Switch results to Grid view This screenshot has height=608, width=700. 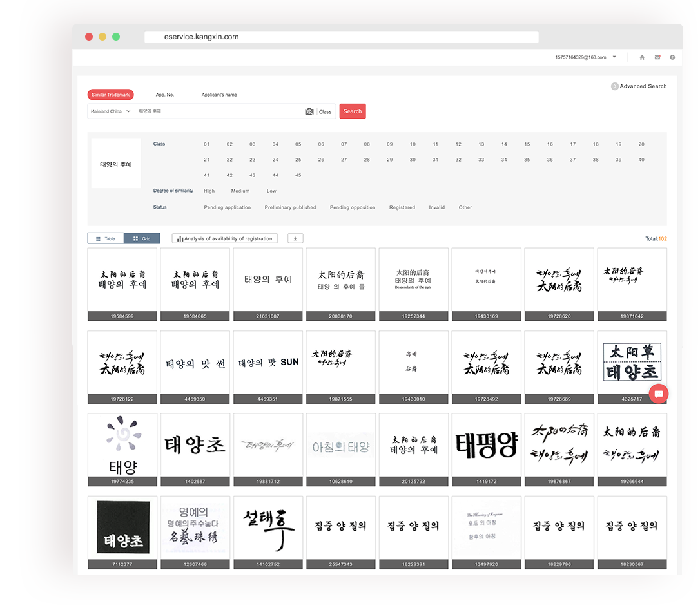[142, 238]
